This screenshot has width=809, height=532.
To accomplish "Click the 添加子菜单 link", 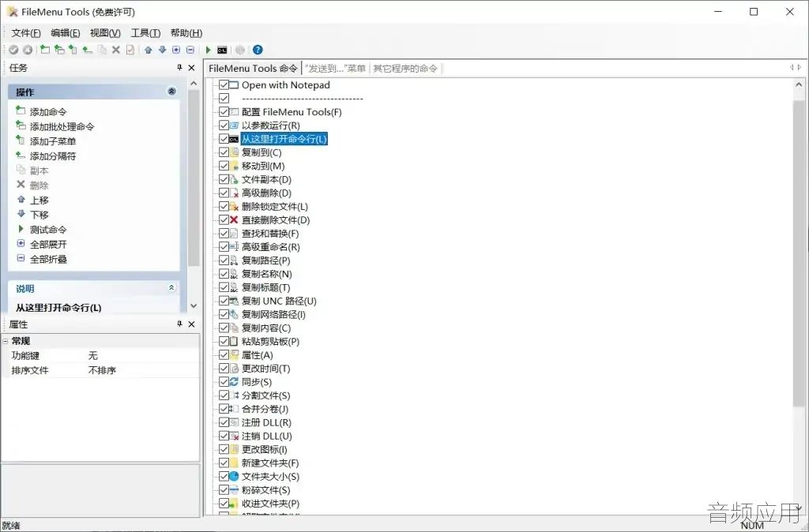I will pyautogui.click(x=53, y=140).
